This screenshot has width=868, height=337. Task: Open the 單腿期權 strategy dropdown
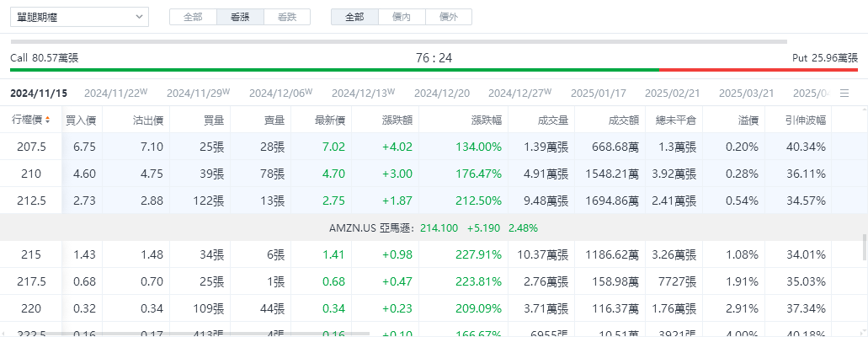coord(79,17)
